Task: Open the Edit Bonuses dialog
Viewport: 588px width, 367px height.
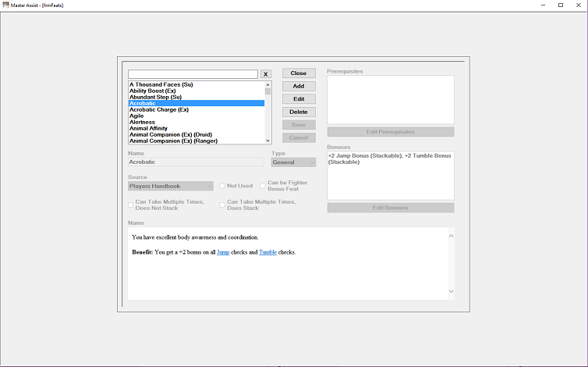Action: pos(391,208)
